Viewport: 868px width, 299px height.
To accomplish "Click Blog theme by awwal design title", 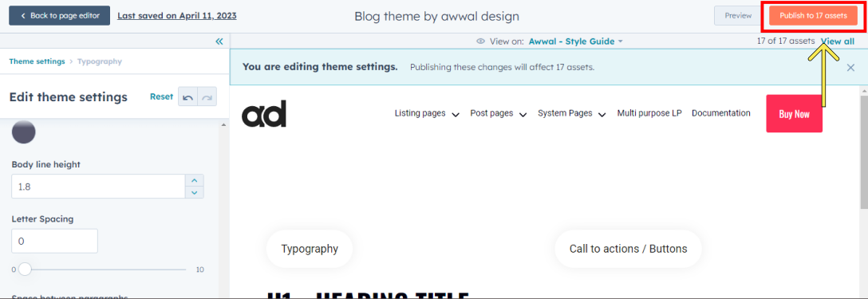I will click(436, 16).
